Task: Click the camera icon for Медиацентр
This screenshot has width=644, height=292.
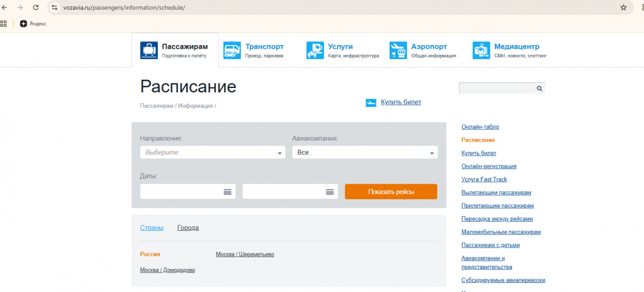Action: [x=481, y=50]
